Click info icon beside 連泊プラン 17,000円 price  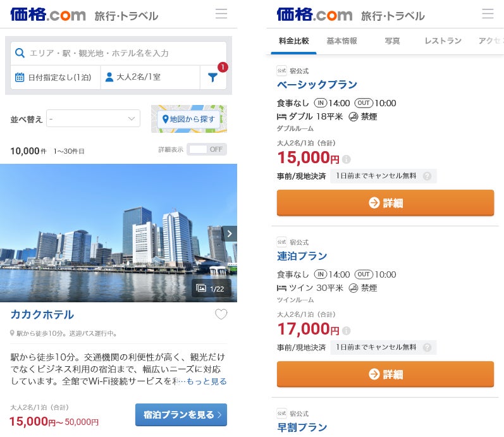(x=347, y=331)
